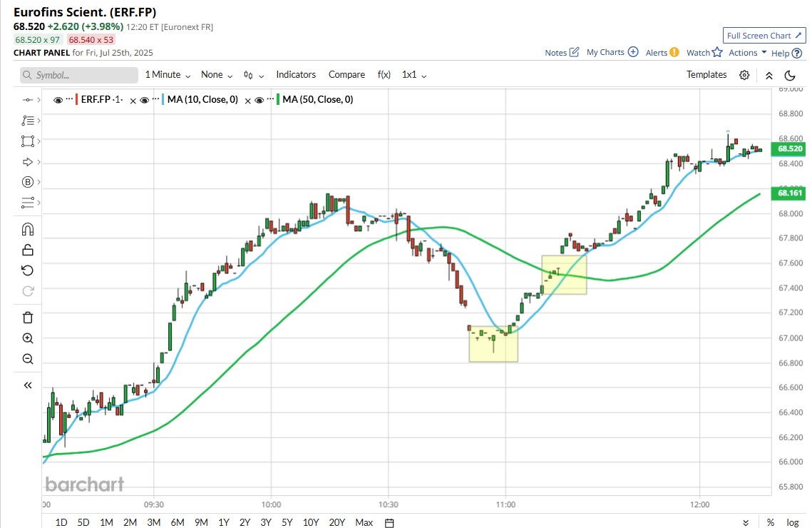This screenshot has width=812, height=528.
Task: Zoom in with the plus magnifier
Action: (x=28, y=338)
